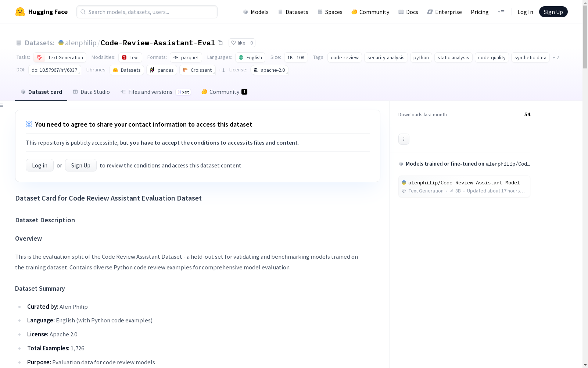Open Community in the top navigation

point(370,12)
